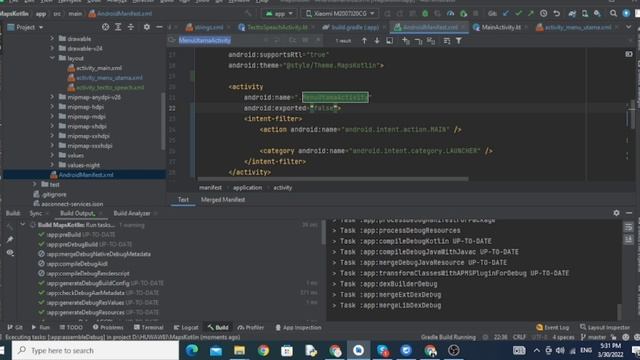The image size is (640, 360).
Task: Click the Git update project arrow icon
Action: coord(506,13)
